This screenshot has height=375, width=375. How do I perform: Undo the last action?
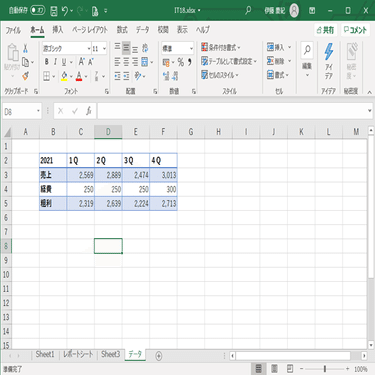point(65,11)
